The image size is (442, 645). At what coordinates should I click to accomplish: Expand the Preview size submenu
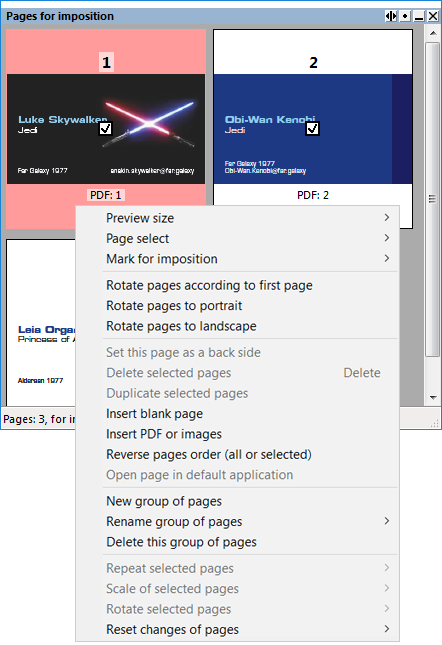pos(386,218)
